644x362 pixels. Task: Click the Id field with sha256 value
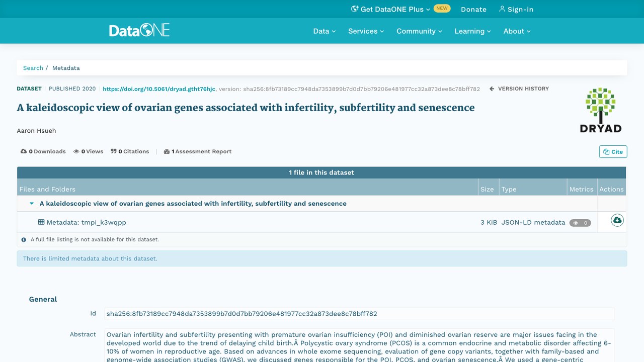tap(359, 314)
